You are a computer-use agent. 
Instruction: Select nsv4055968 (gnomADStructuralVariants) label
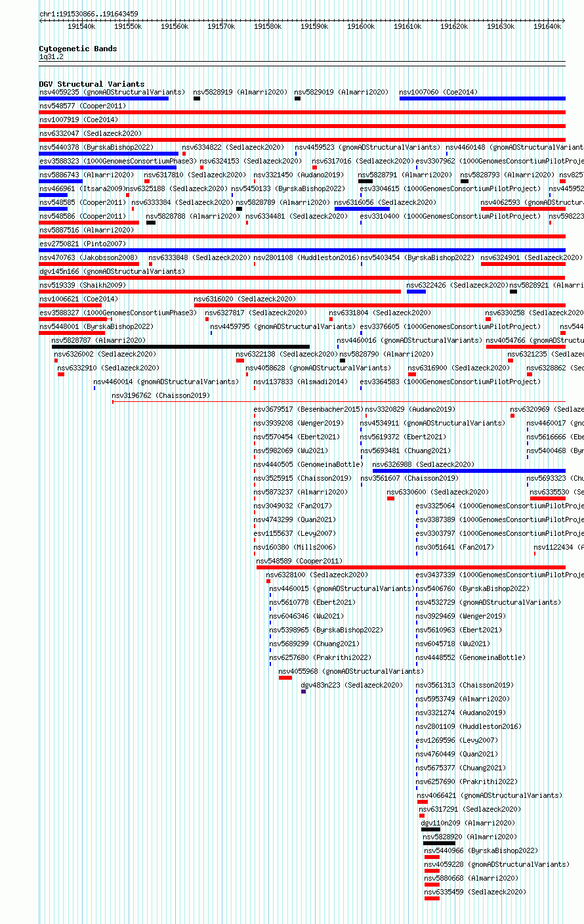[x=352, y=671]
